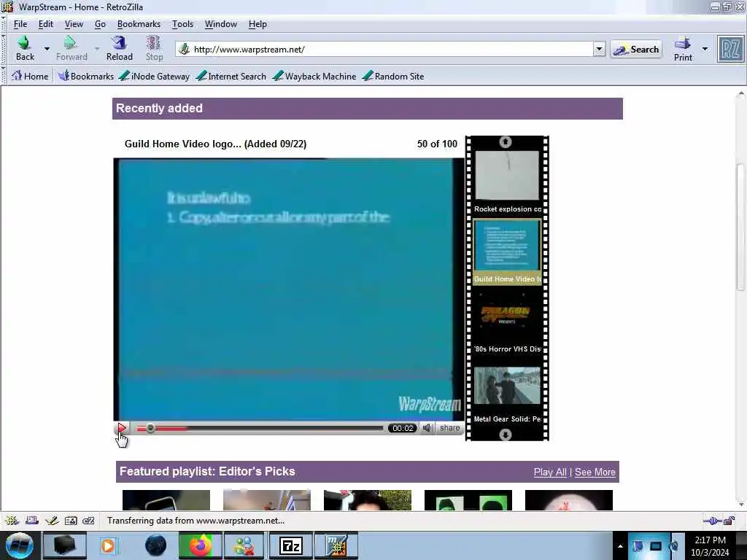The width and height of the screenshot is (747, 560).
Task: Click the dark globe icon in taskbar
Action: (156, 545)
